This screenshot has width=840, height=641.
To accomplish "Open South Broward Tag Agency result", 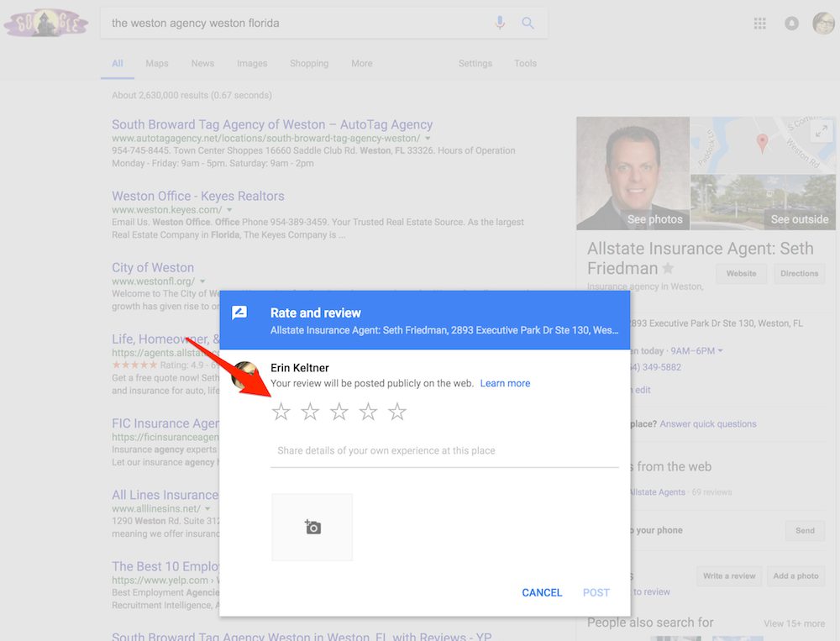I will 272,124.
